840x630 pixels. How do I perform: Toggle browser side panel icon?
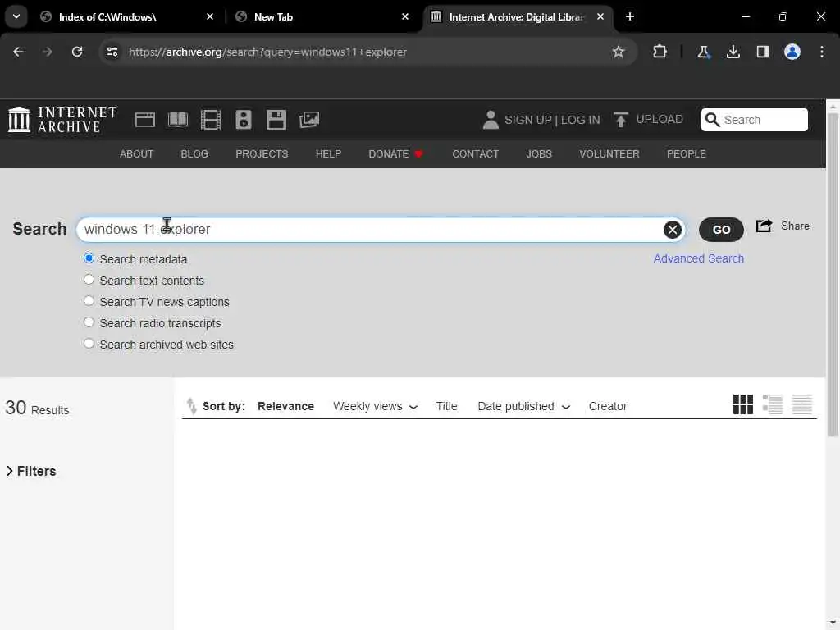tap(762, 52)
